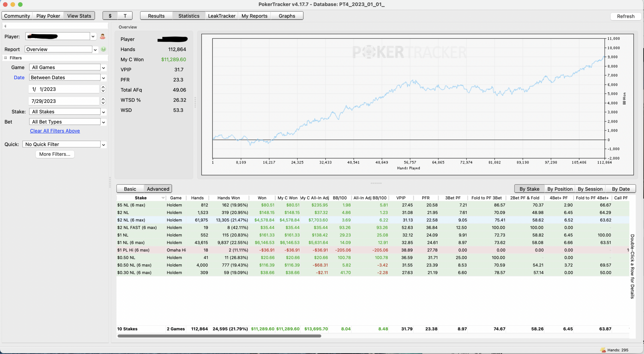This screenshot has width=644, height=354.
Task: Click the Stake column sort arrow
Action: click(163, 198)
